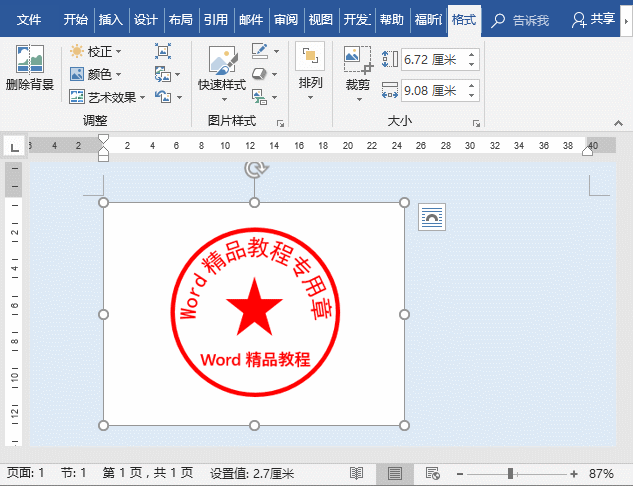Image resolution: width=633 pixels, height=486 pixels.
Task: Click the tab selector at ruler corner
Action: [14, 147]
